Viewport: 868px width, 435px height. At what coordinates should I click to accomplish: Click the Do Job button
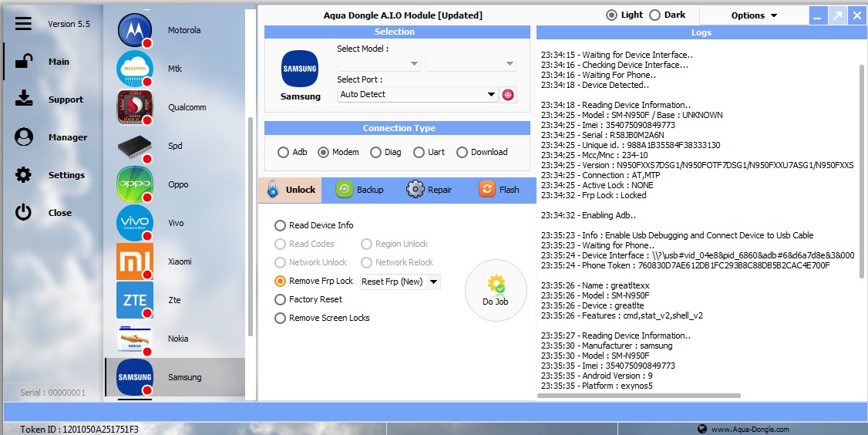pyautogui.click(x=496, y=290)
